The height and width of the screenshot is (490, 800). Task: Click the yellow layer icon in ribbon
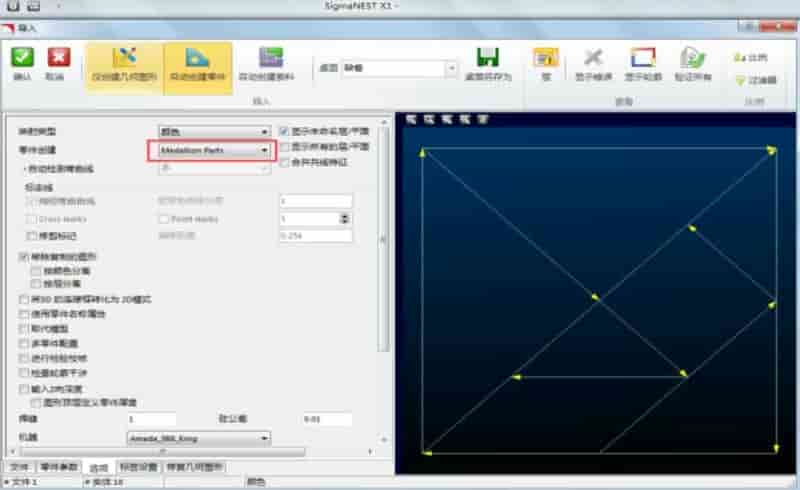545,58
